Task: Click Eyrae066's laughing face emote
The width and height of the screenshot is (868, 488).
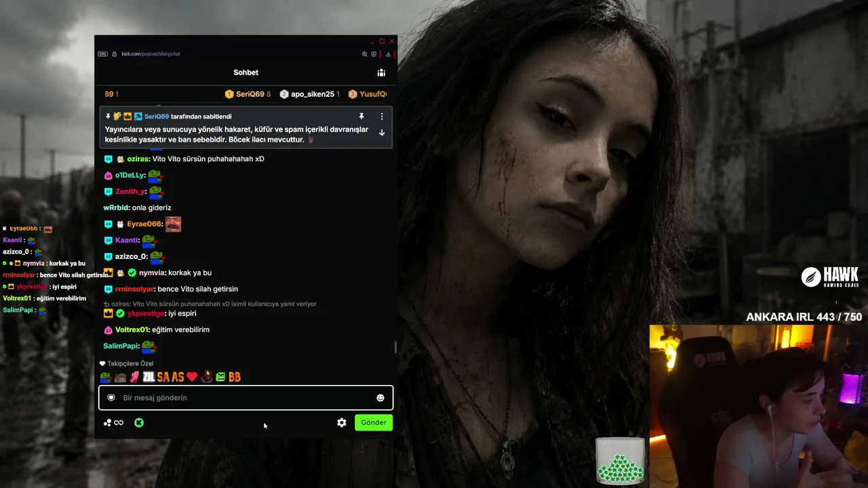Action: point(173,224)
